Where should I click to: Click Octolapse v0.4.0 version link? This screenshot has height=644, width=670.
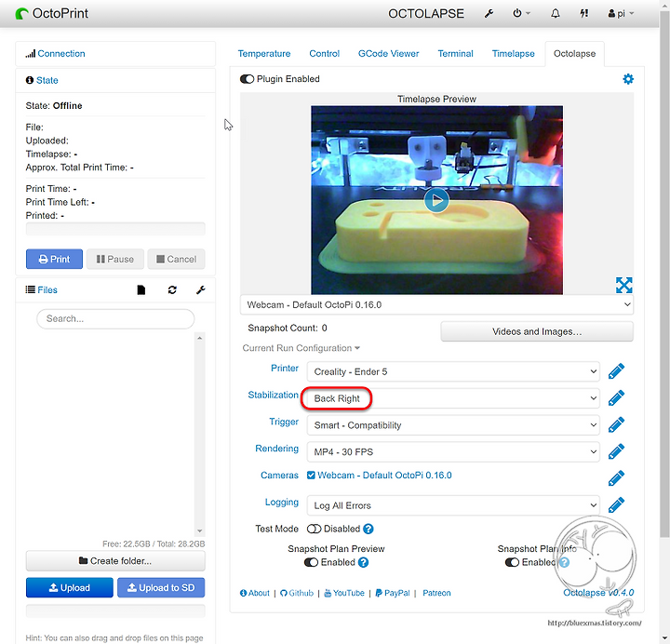tap(598, 593)
